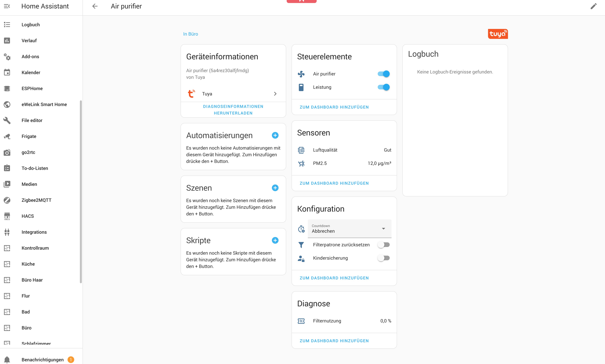Click the Luftqualität sensor icon
The height and width of the screenshot is (364, 605).
[x=301, y=150]
